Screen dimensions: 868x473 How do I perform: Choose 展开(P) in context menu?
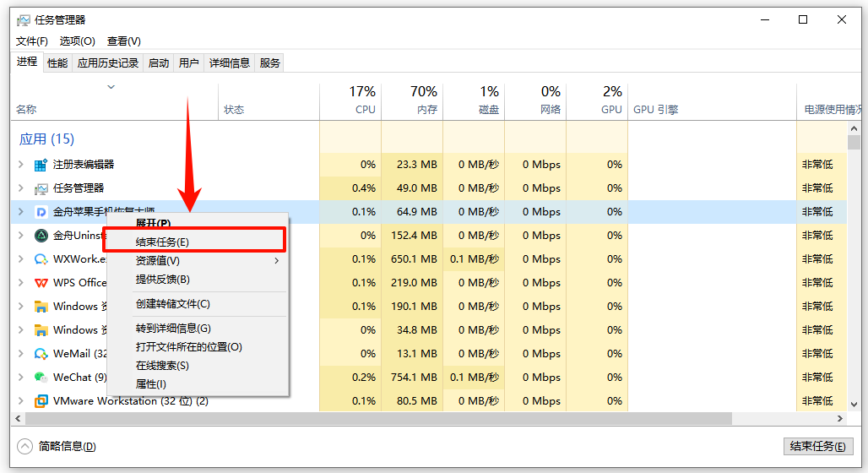[x=198, y=223]
